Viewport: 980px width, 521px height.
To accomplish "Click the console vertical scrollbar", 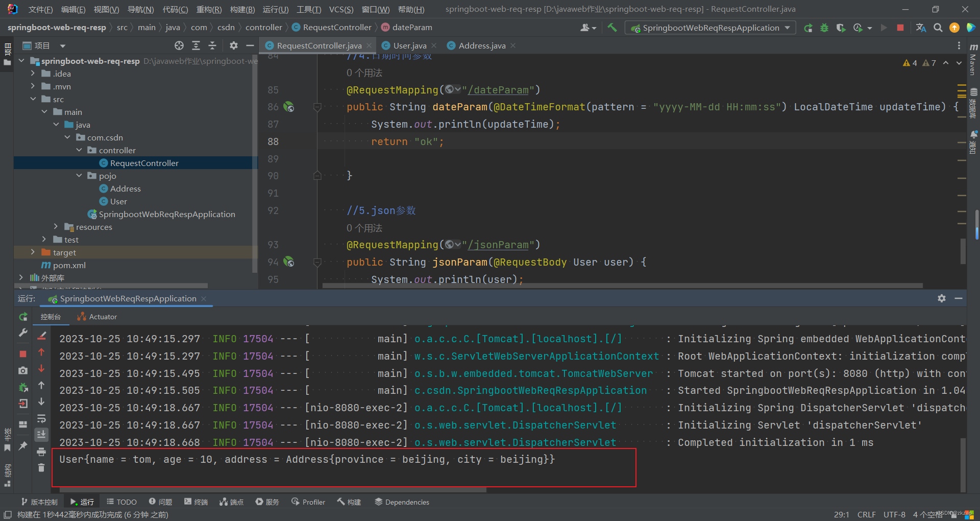I will pyautogui.click(x=963, y=465).
